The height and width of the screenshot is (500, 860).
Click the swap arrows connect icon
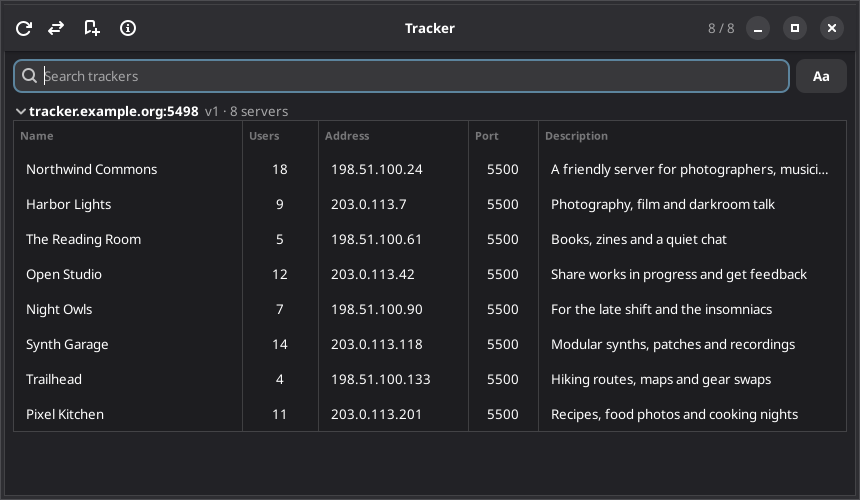(x=56, y=28)
